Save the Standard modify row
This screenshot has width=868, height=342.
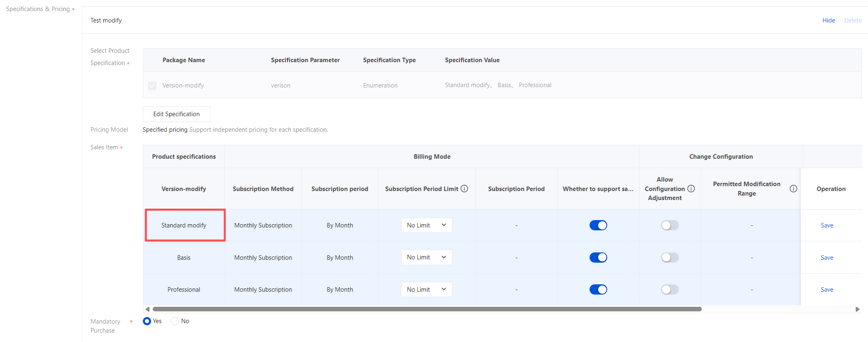(x=827, y=225)
